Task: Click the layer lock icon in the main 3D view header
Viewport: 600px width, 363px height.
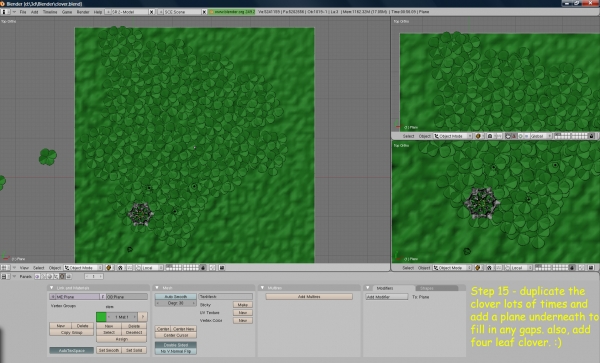Action: [x=203, y=268]
